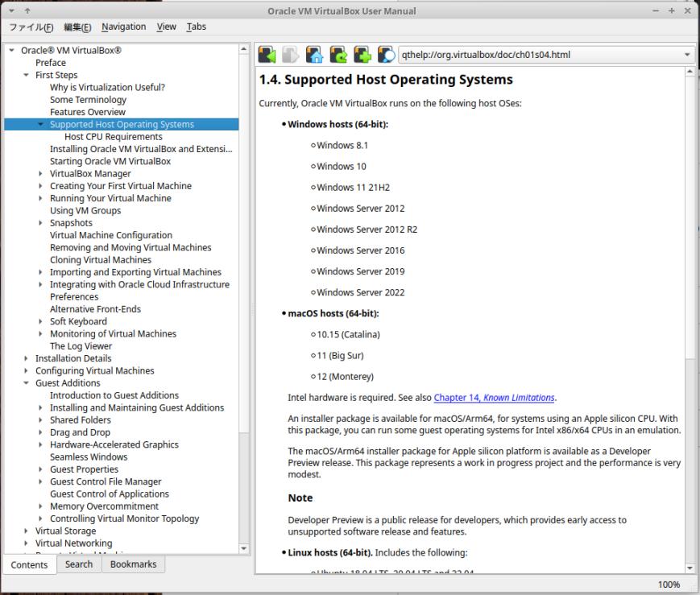This screenshot has width=700, height=595.
Task: Collapse the Guest Additions chapter
Action: [x=27, y=383]
